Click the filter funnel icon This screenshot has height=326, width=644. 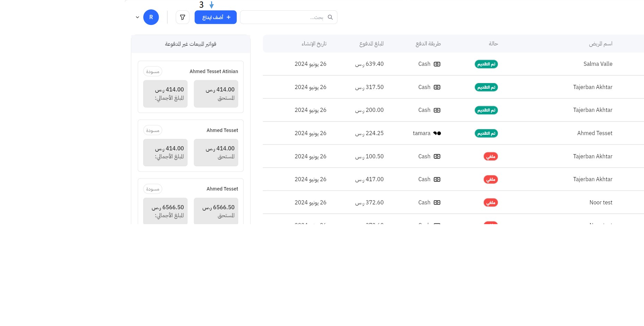[x=182, y=17]
